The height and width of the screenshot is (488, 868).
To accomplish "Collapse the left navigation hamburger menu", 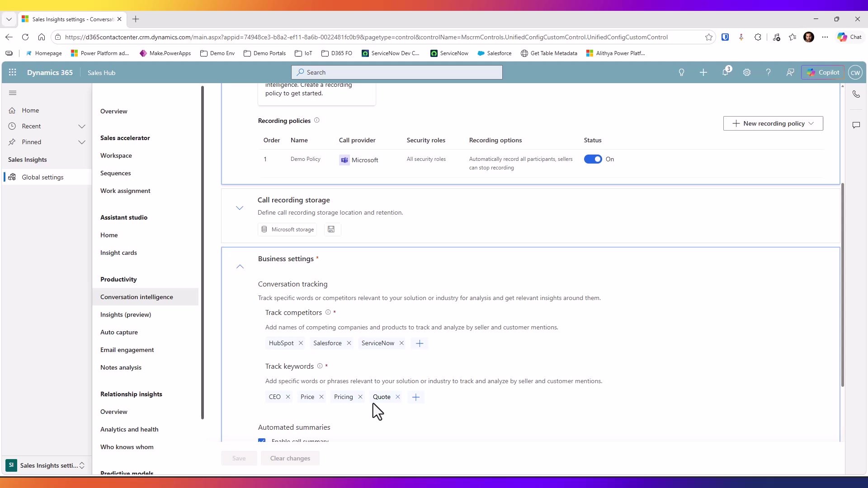I will 13,93.
